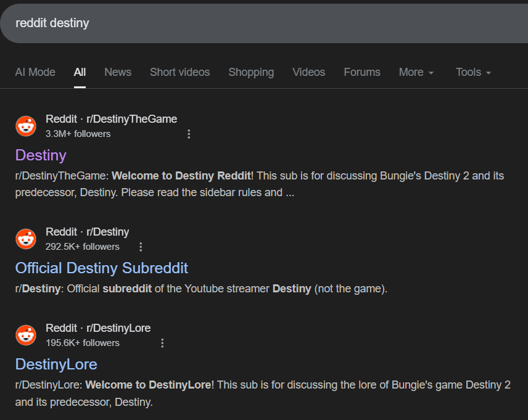The height and width of the screenshot is (420, 528).
Task: Open three-dot menu for r/DestinyTheGame result
Action: [x=189, y=134]
